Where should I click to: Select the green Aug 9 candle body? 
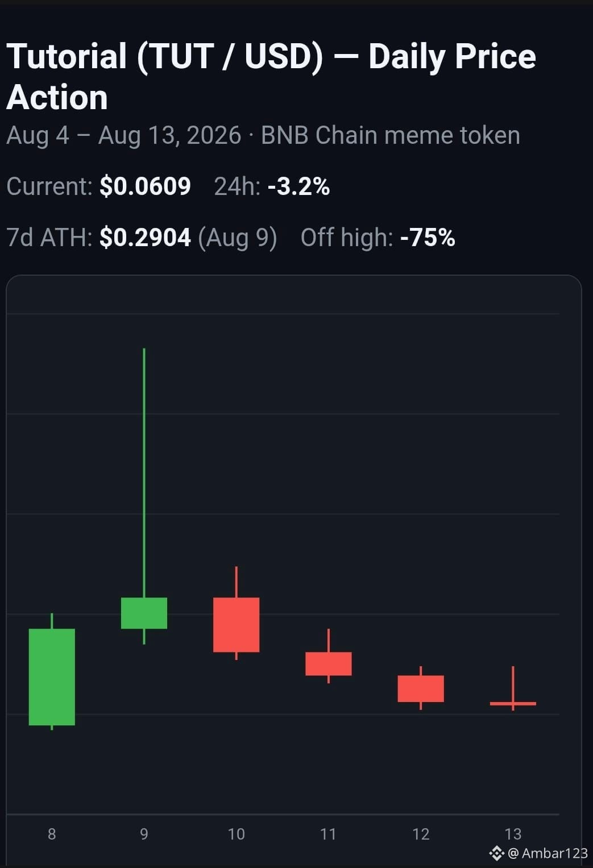(144, 613)
